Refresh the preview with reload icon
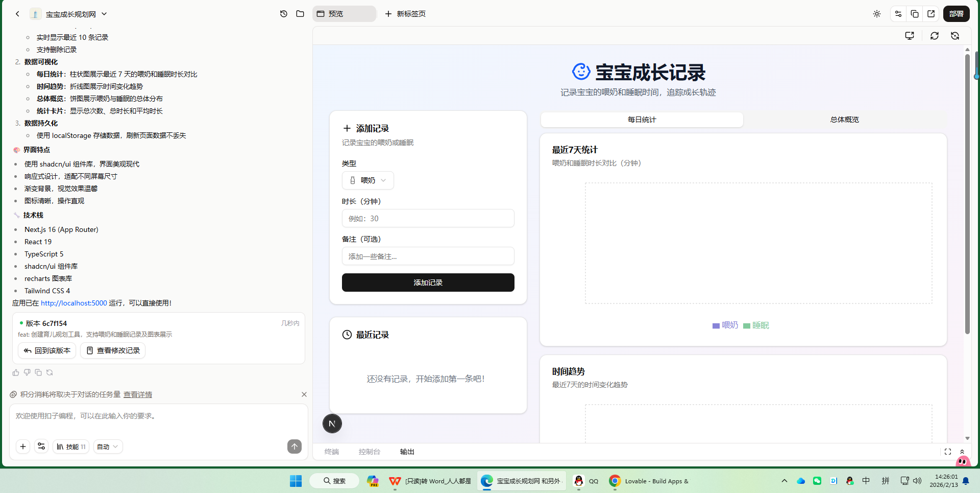The height and width of the screenshot is (493, 980). pyautogui.click(x=935, y=36)
